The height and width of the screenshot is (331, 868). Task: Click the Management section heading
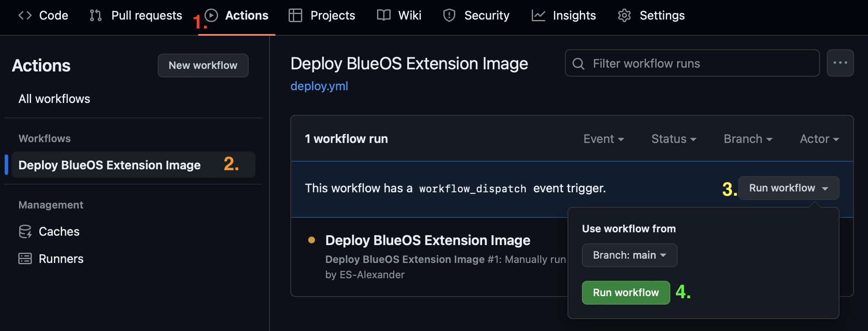coord(51,205)
